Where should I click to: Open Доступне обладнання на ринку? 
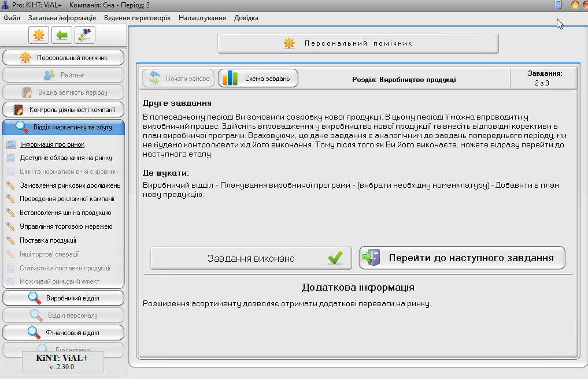pyautogui.click(x=66, y=158)
